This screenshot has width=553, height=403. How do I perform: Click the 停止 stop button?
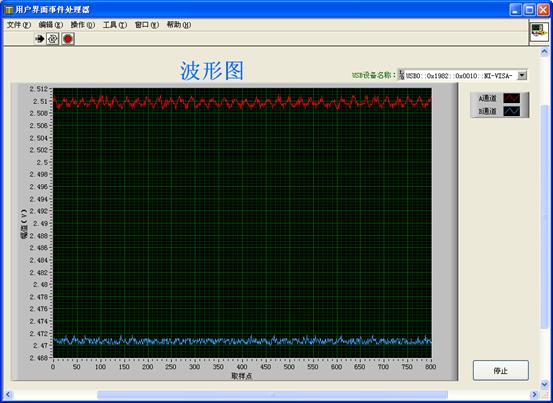pos(500,370)
